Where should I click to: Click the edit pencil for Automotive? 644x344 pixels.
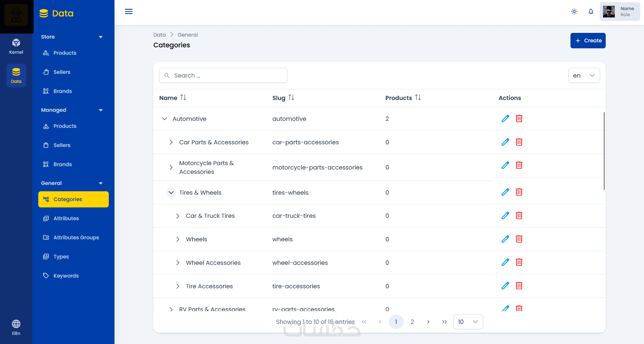pos(505,118)
